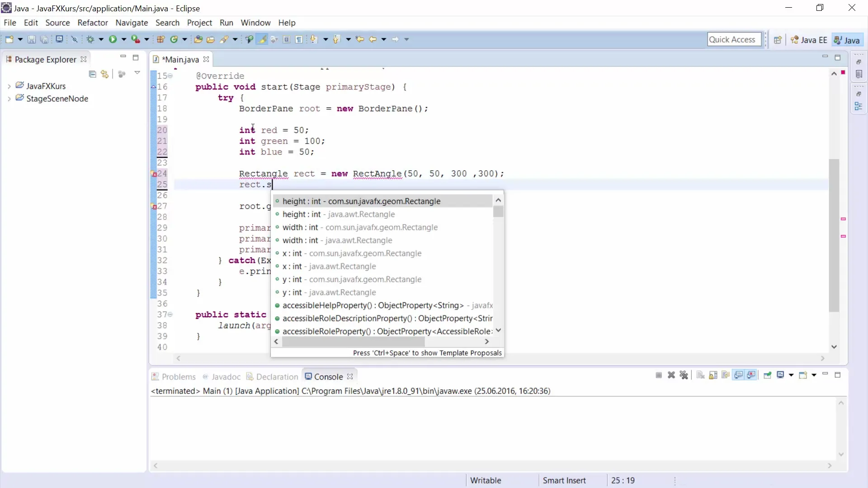
Task: Open Package Explorer view menu triangle
Action: pyautogui.click(x=137, y=73)
